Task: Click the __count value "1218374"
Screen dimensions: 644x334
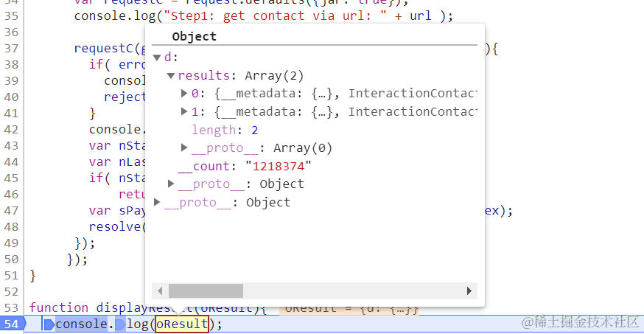Action: click(279, 167)
